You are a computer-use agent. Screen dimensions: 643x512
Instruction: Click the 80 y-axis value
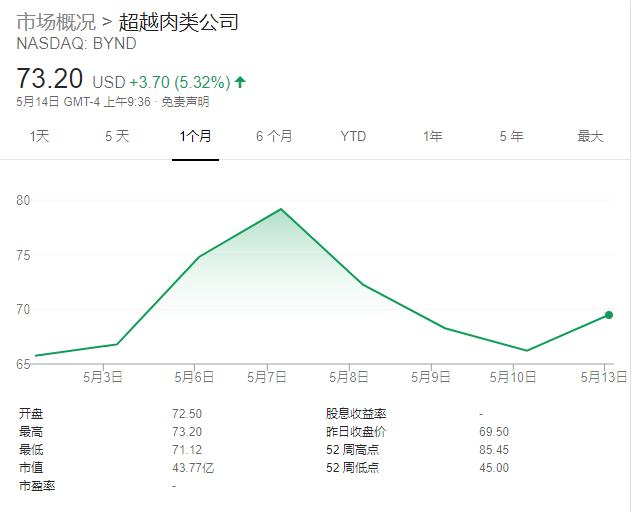tap(23, 200)
